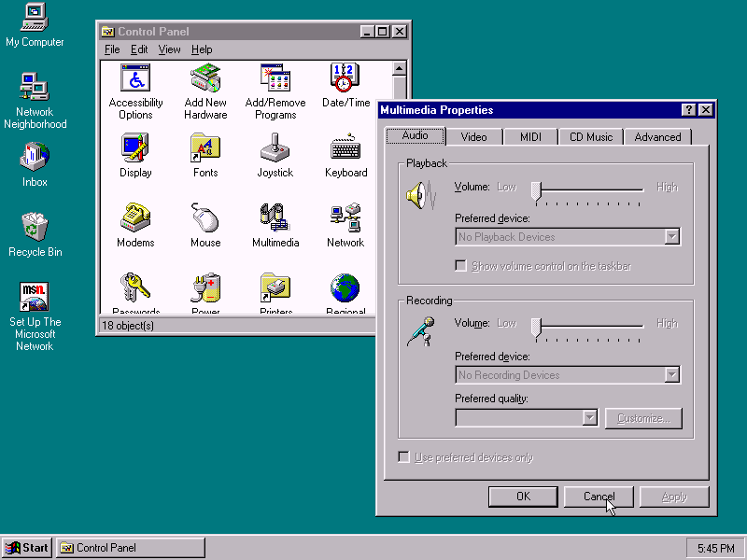This screenshot has width=747, height=560.
Task: Click the Apply button
Action: click(x=674, y=497)
